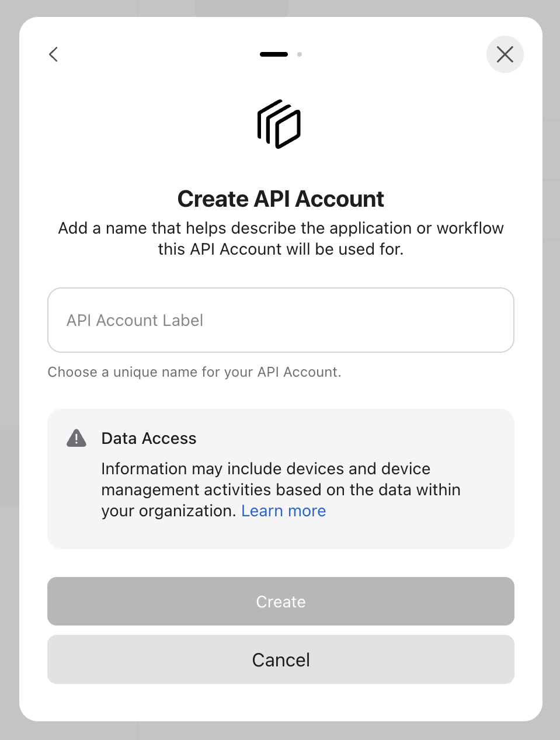
Task: Toggle to the first wizard step marker
Action: [x=273, y=54]
